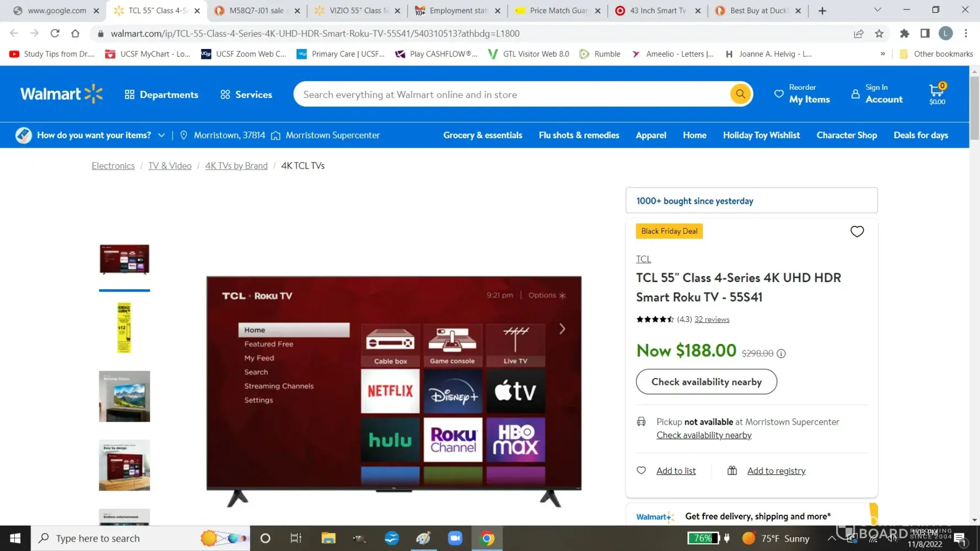Open the Services menu
The image size is (980, 551).
coord(246,95)
